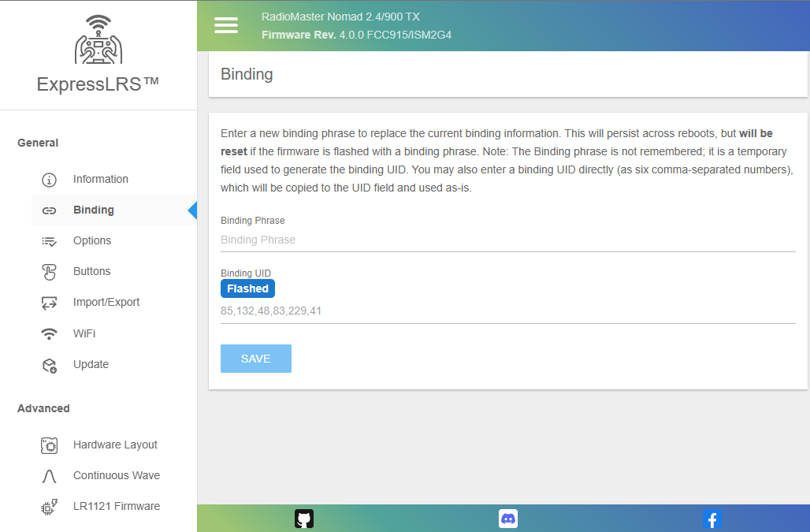Screen dimensions: 810x532
Task: Click the Binding UID text field
Action: pos(507,311)
